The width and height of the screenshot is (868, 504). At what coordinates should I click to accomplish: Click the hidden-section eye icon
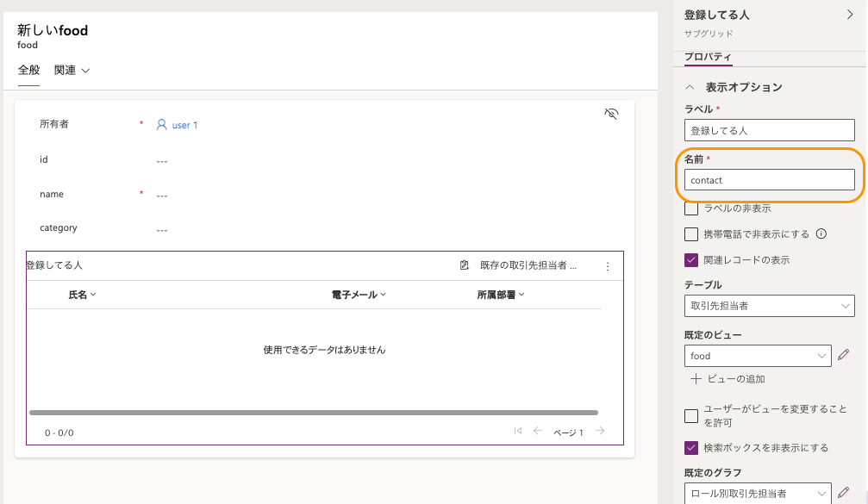click(x=611, y=114)
